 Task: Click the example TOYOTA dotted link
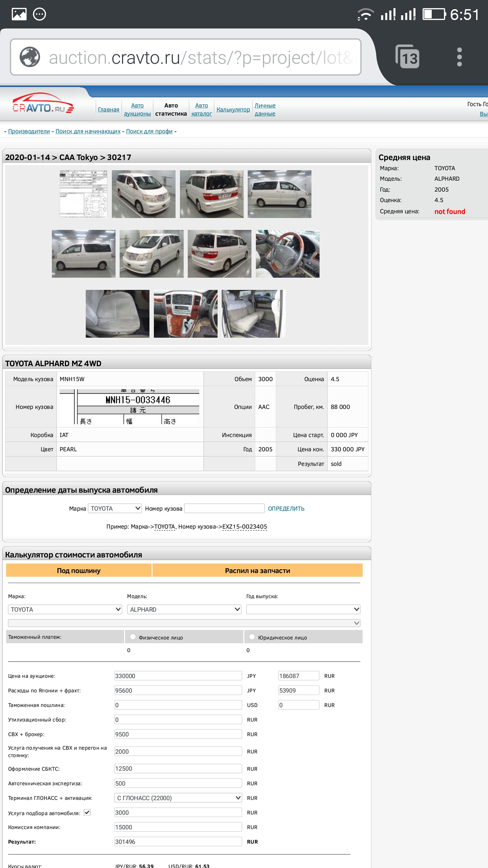pyautogui.click(x=165, y=527)
